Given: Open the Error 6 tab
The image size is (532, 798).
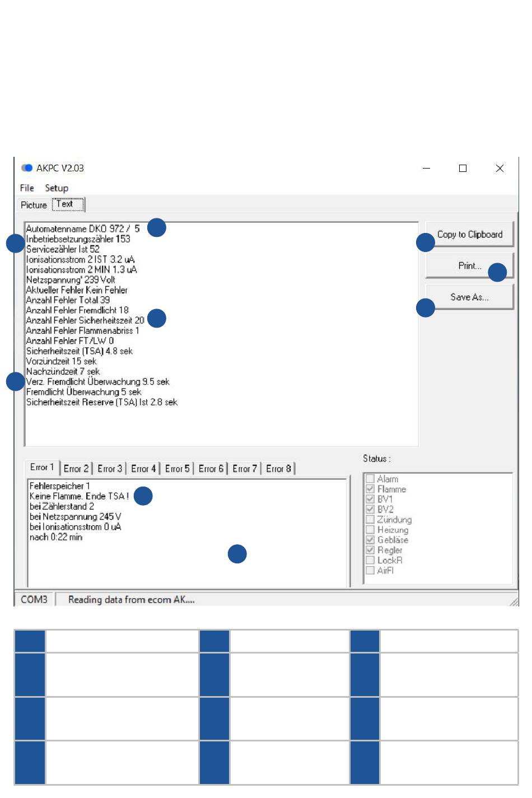Looking at the screenshot, I should click(x=211, y=469).
